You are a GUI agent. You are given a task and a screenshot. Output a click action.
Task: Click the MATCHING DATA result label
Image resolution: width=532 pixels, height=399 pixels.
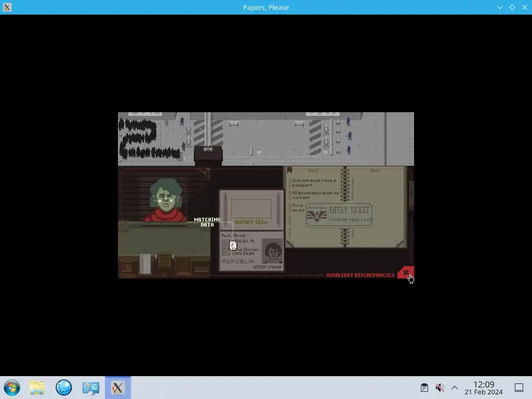[207, 222]
